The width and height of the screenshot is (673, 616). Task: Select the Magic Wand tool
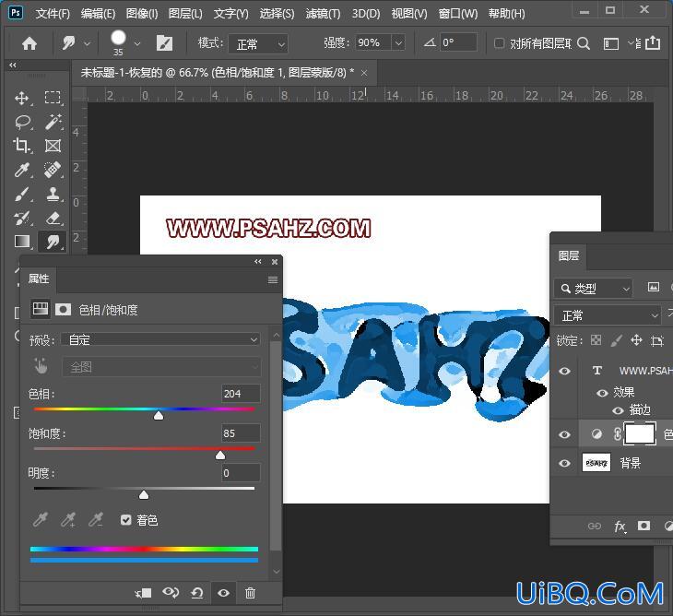(53, 123)
